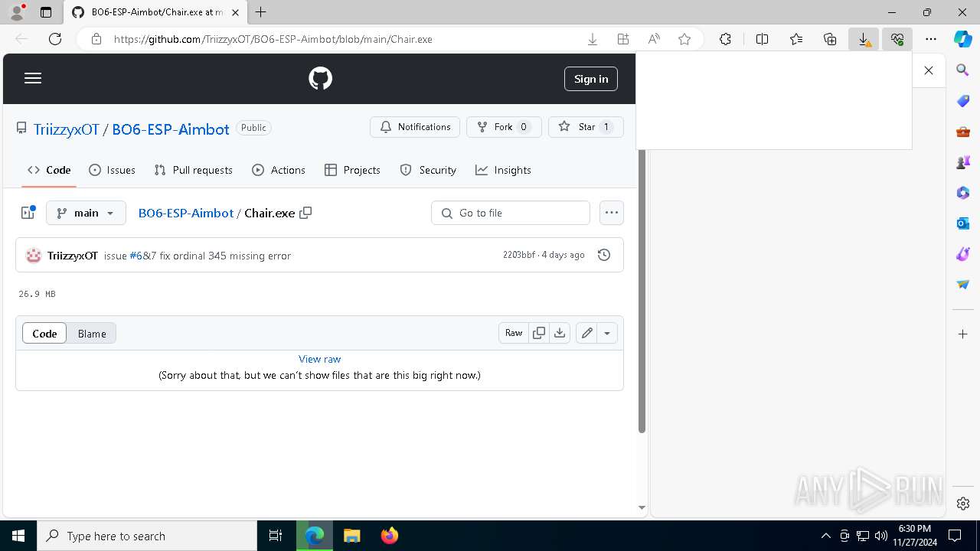Expand the edit options dropdown arrow
The image size is (980, 551).
607,333
